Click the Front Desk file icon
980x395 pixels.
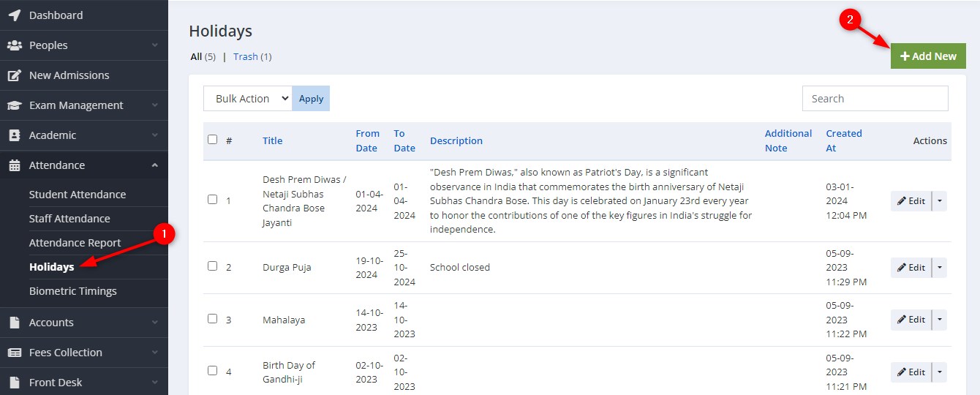point(14,383)
